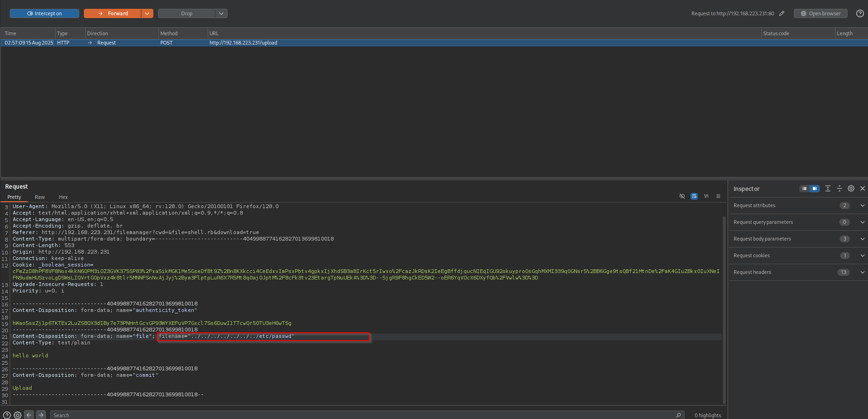Expand the Request cookies section
This screenshot has width=868, height=419.
click(x=798, y=255)
